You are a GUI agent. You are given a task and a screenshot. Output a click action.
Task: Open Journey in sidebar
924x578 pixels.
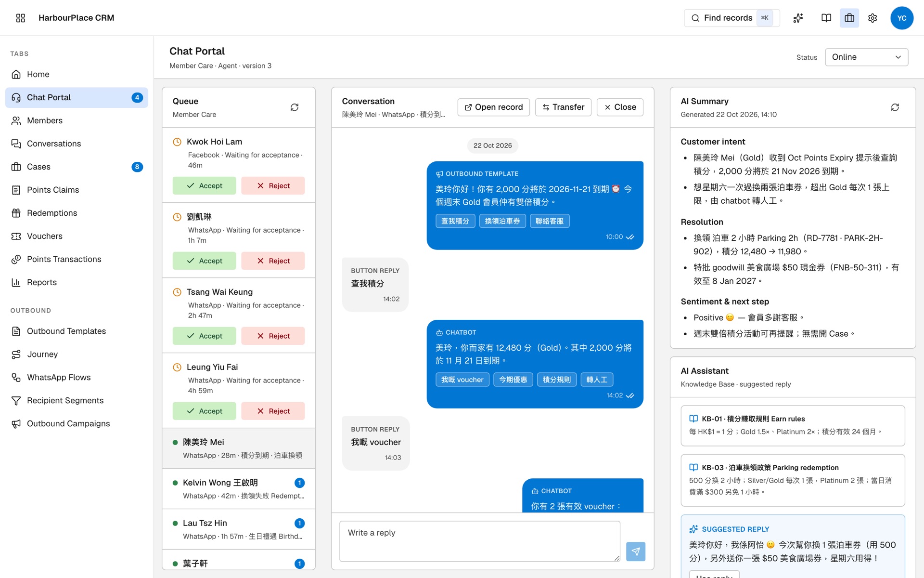77,354
